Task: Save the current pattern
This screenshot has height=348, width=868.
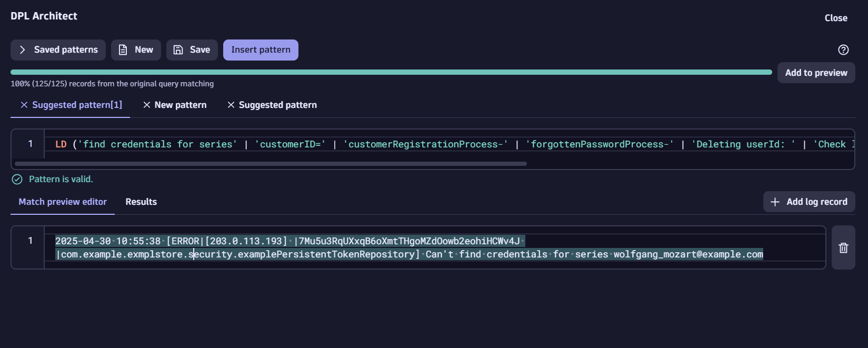Action: point(192,50)
